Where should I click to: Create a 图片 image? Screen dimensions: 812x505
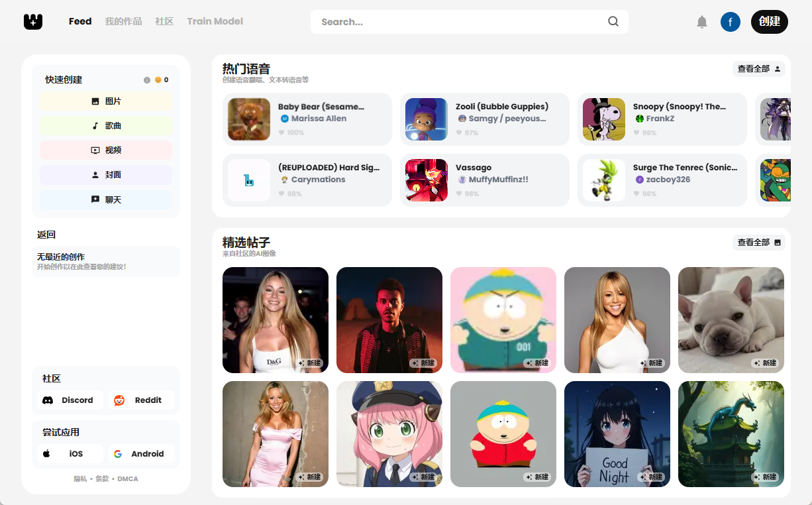[106, 101]
